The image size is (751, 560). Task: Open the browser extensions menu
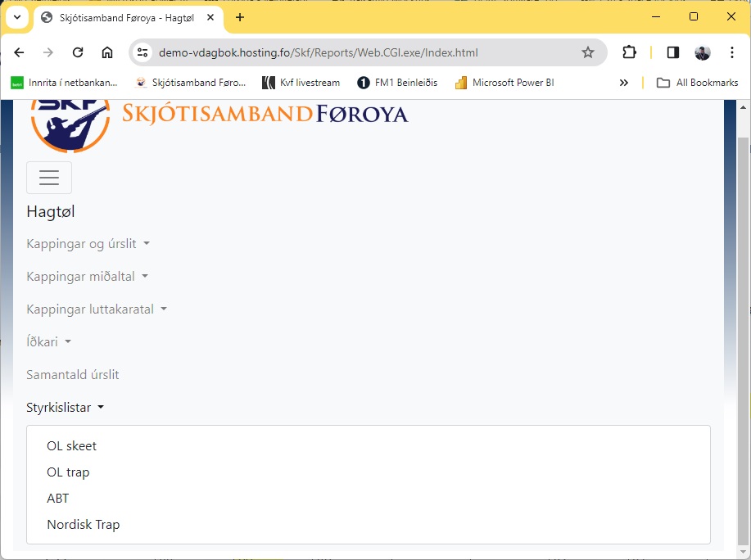pos(629,52)
